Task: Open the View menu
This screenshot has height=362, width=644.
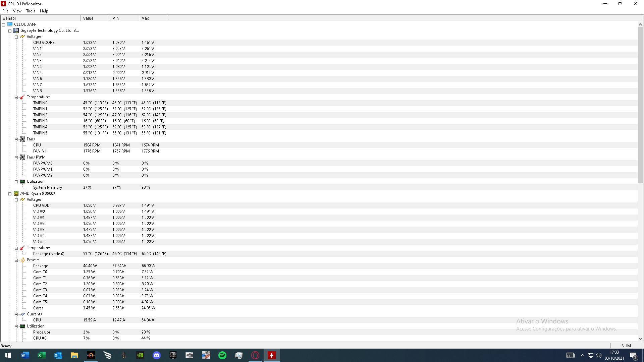Action: (x=17, y=11)
